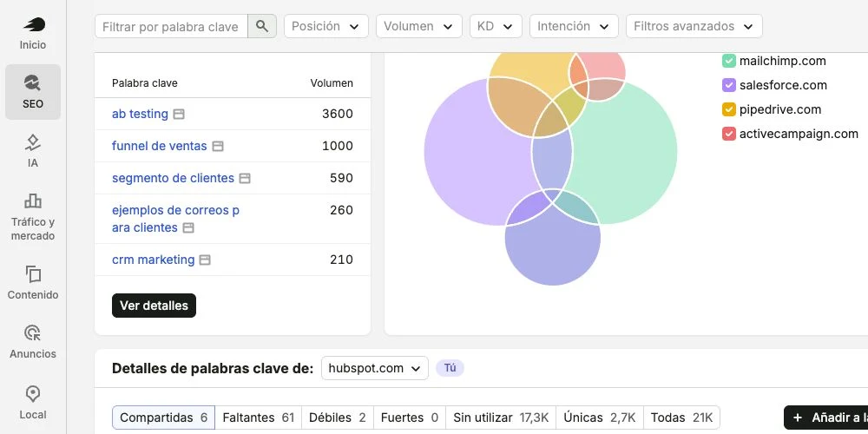The height and width of the screenshot is (434, 868).
Task: Open the Posición filter dropdown
Action: (x=326, y=26)
